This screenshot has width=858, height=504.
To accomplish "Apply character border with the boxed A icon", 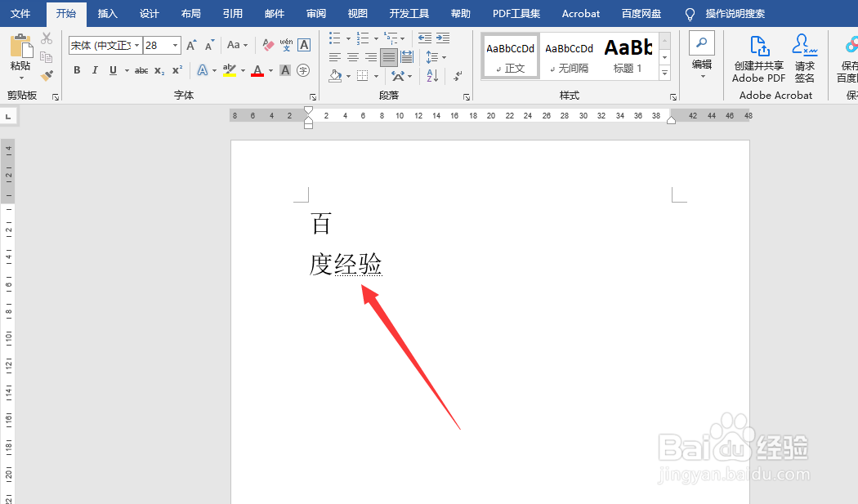I will (x=304, y=45).
